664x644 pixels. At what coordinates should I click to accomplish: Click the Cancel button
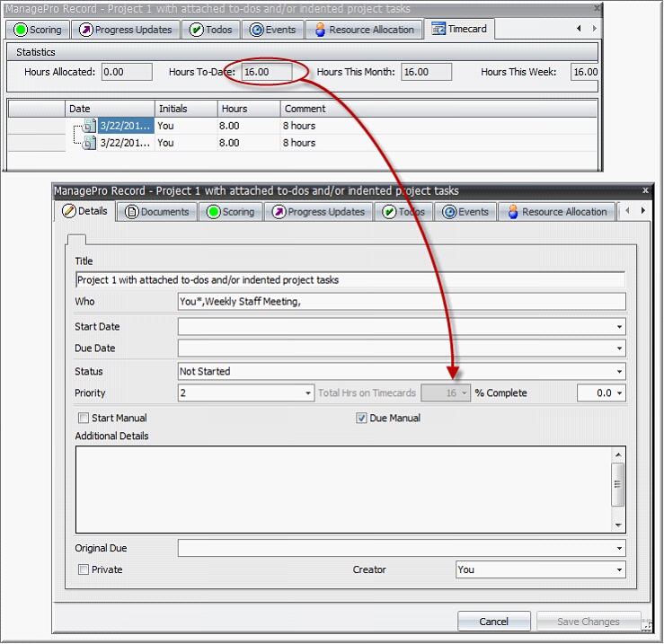pyautogui.click(x=494, y=622)
